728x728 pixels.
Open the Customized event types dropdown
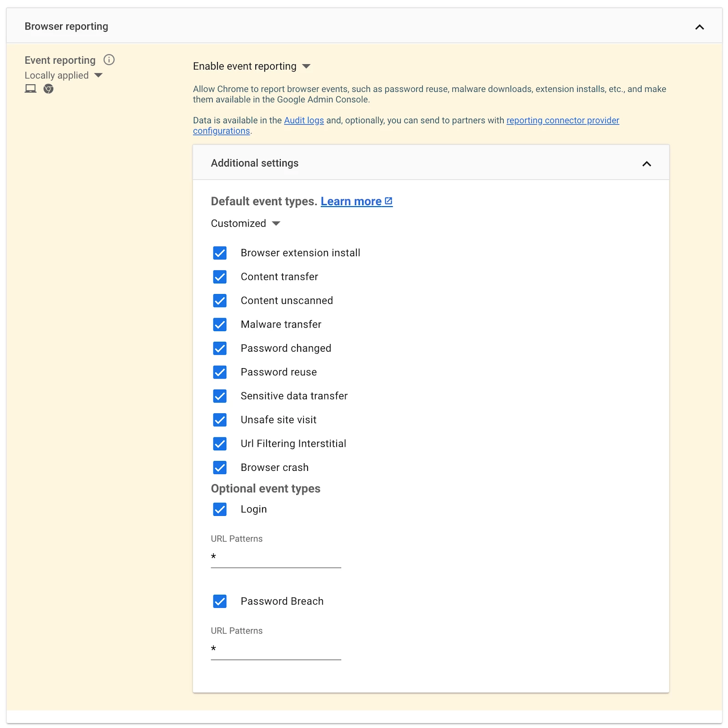pyautogui.click(x=246, y=223)
